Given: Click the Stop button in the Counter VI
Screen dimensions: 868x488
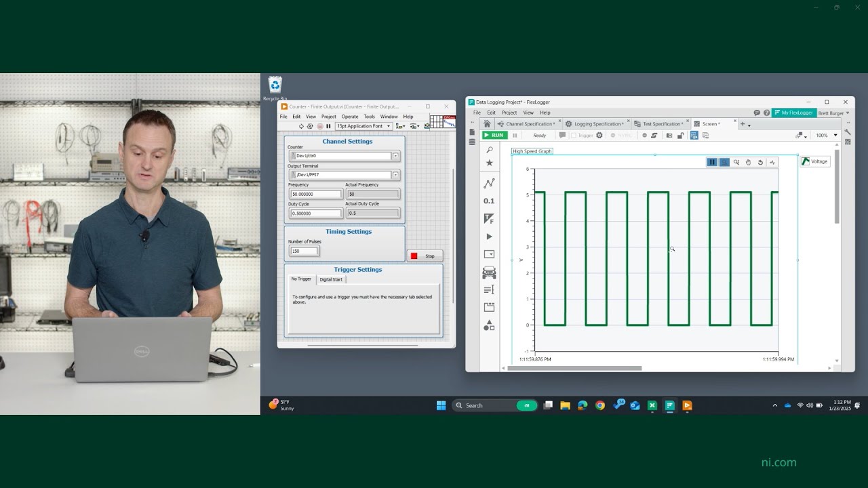Looking at the screenshot, I should (x=425, y=256).
